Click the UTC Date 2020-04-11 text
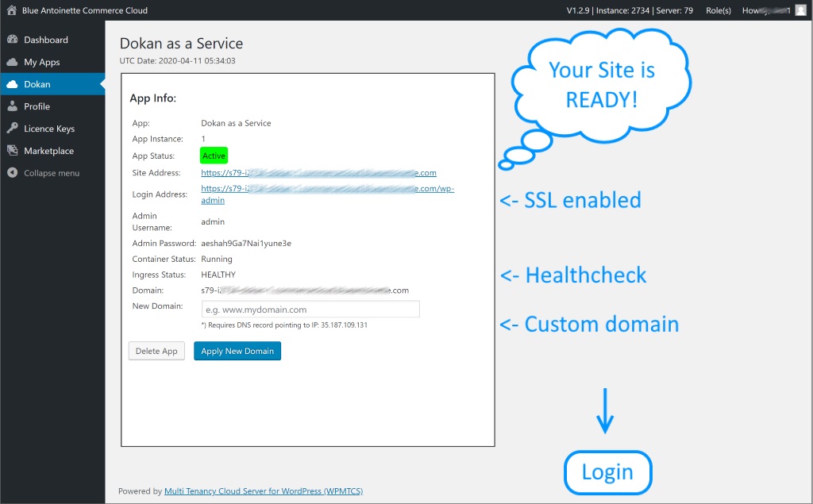Screen dimensions: 813x504 pos(177,60)
